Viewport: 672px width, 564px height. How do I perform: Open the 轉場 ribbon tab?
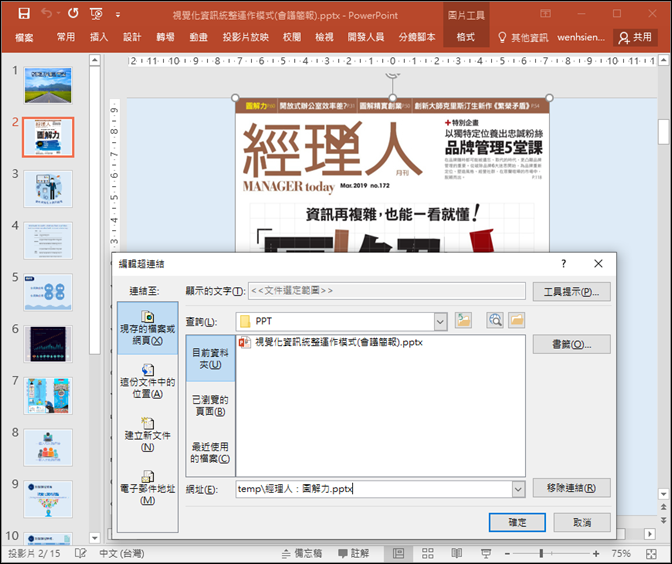(165, 37)
